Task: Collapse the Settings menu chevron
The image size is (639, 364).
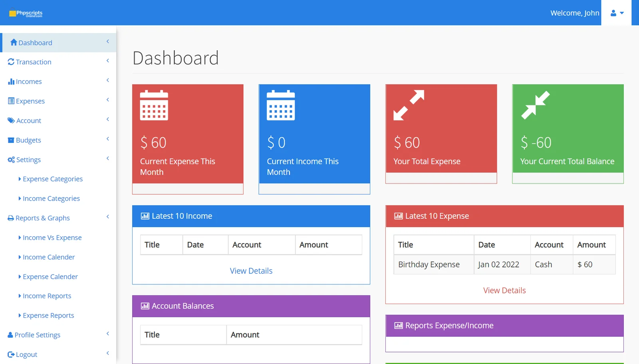Action: point(108,158)
